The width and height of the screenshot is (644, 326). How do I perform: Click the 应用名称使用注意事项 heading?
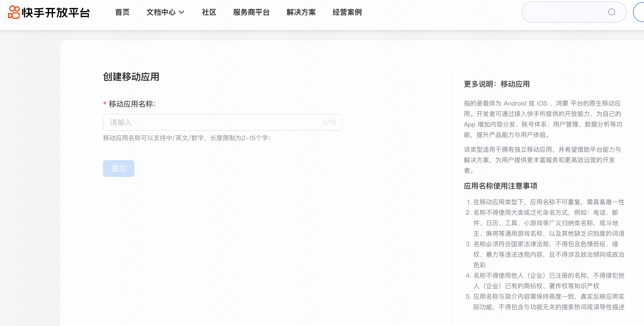pos(500,186)
